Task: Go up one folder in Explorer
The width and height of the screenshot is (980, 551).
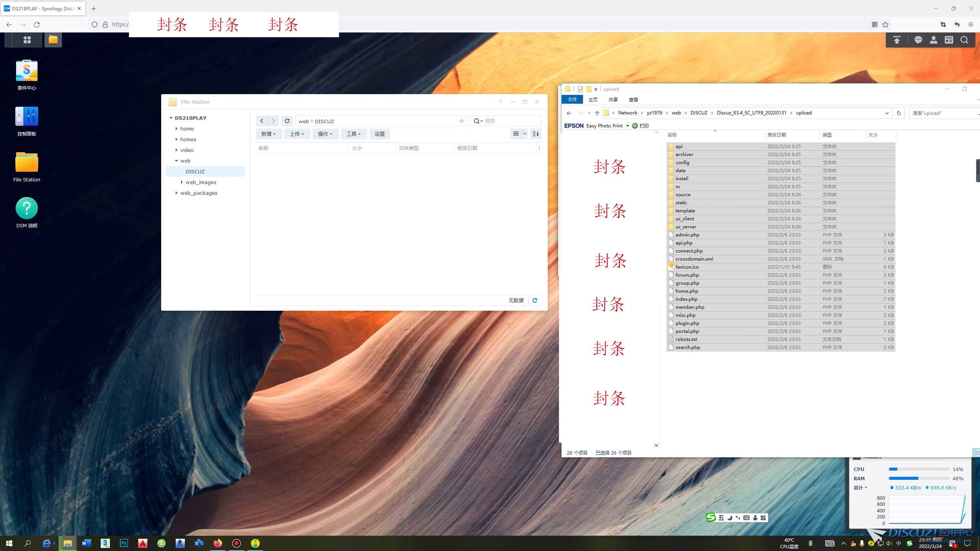Action: click(x=597, y=113)
